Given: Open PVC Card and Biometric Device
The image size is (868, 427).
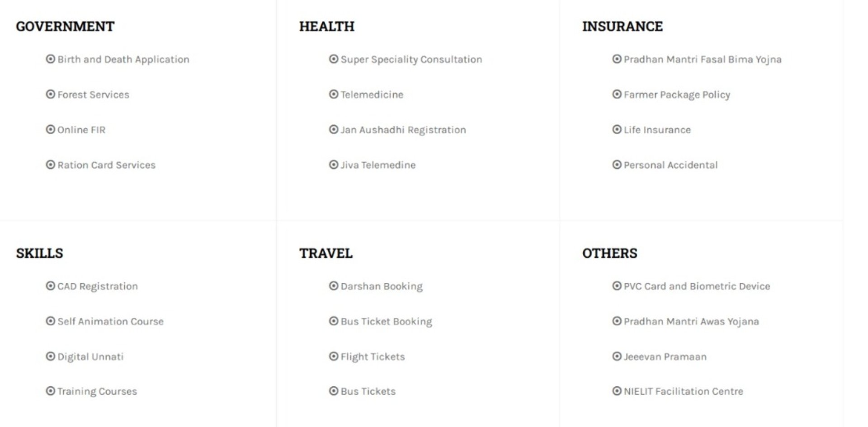Looking at the screenshot, I should (x=697, y=286).
